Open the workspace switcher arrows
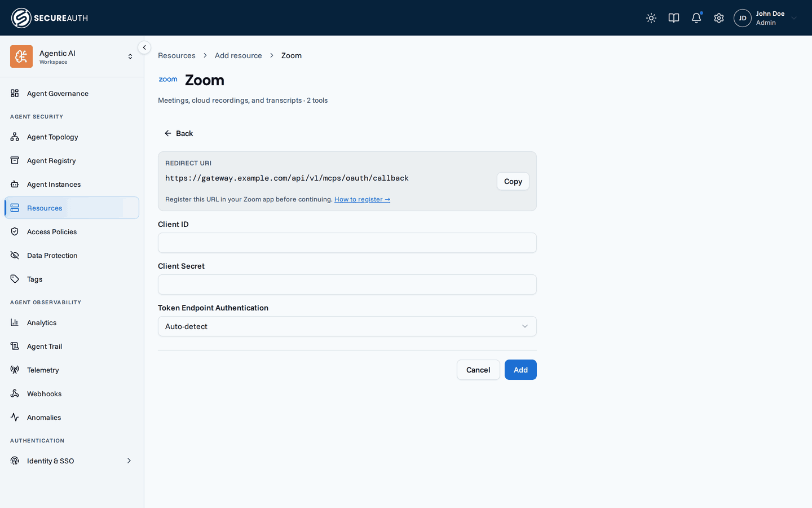812x508 pixels. [130, 56]
